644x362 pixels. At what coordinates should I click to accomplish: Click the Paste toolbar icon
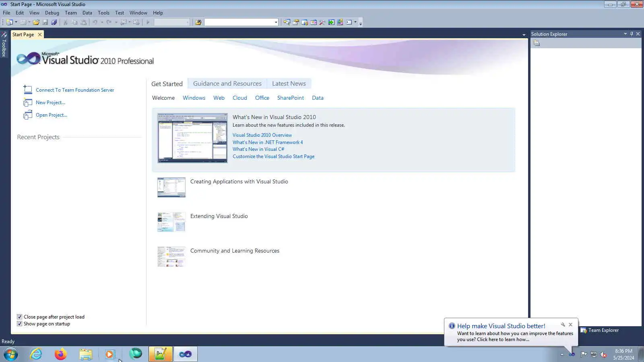pyautogui.click(x=83, y=22)
